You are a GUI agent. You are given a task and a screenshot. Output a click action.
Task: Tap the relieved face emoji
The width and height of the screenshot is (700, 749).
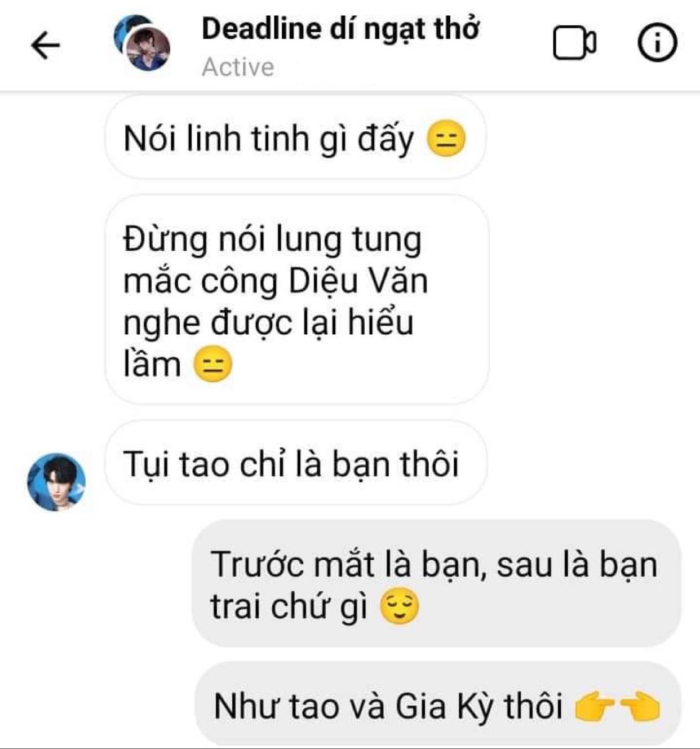pos(400,607)
